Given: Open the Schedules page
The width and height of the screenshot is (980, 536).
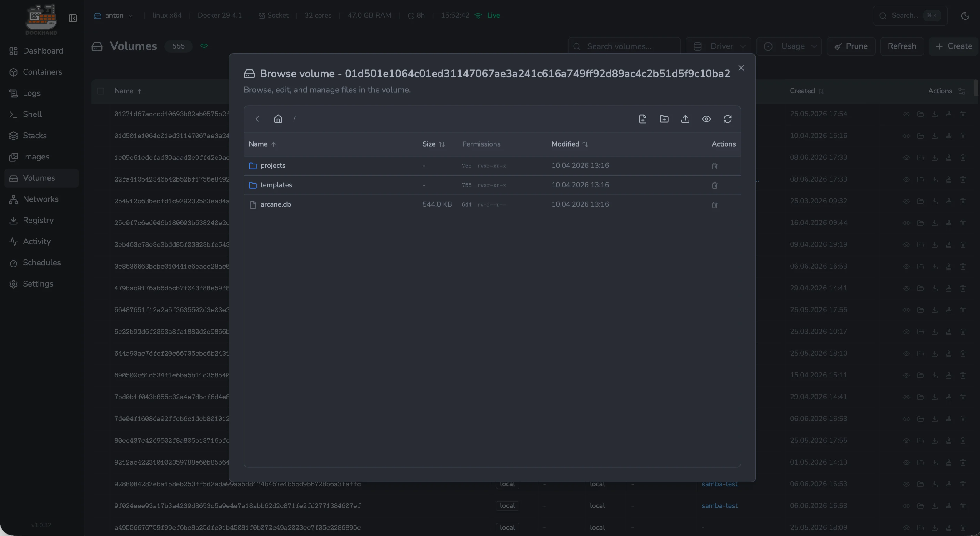Looking at the screenshot, I should [41, 262].
